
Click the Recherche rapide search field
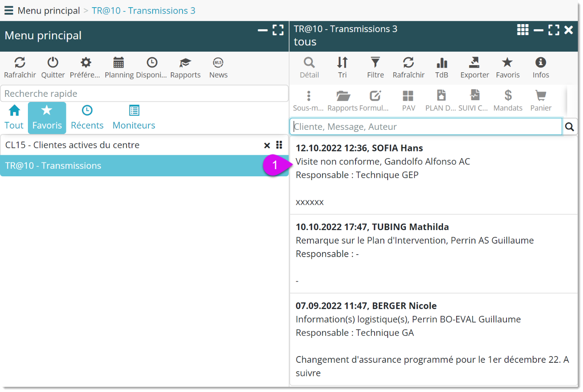click(x=144, y=93)
